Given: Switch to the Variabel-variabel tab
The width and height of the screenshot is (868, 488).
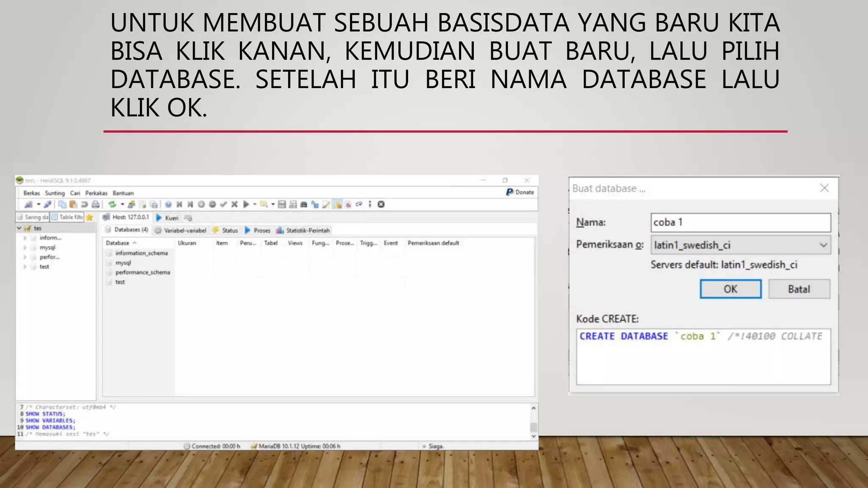Looking at the screenshot, I should pos(181,230).
